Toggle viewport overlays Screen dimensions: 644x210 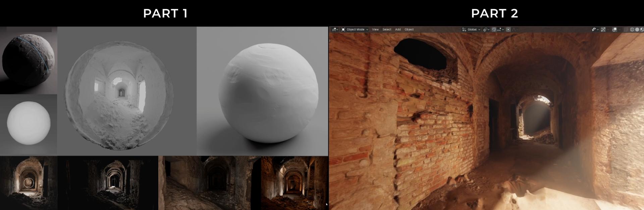click(x=614, y=30)
